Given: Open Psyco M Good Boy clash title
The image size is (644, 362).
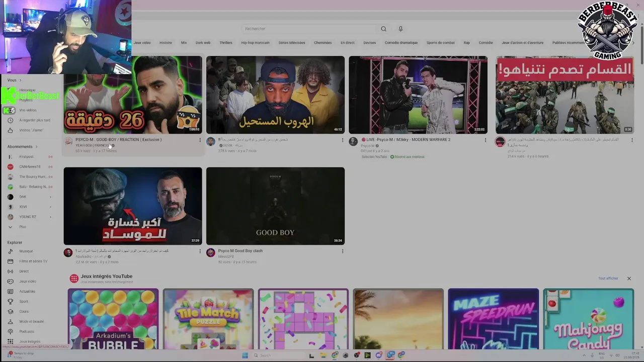Looking at the screenshot, I should [x=240, y=251].
